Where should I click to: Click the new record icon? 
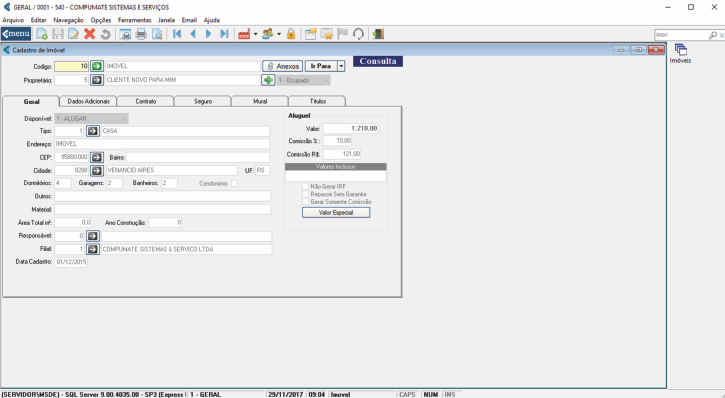tap(42, 34)
